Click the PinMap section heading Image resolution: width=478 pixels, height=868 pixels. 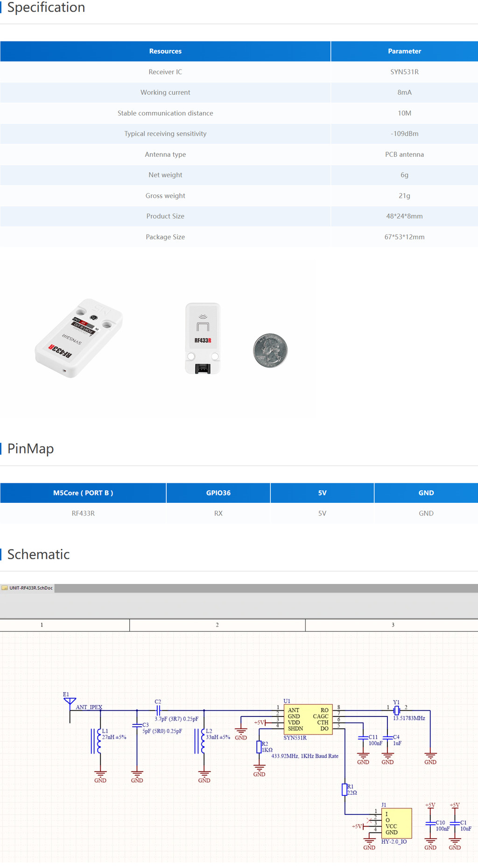pyautogui.click(x=31, y=449)
